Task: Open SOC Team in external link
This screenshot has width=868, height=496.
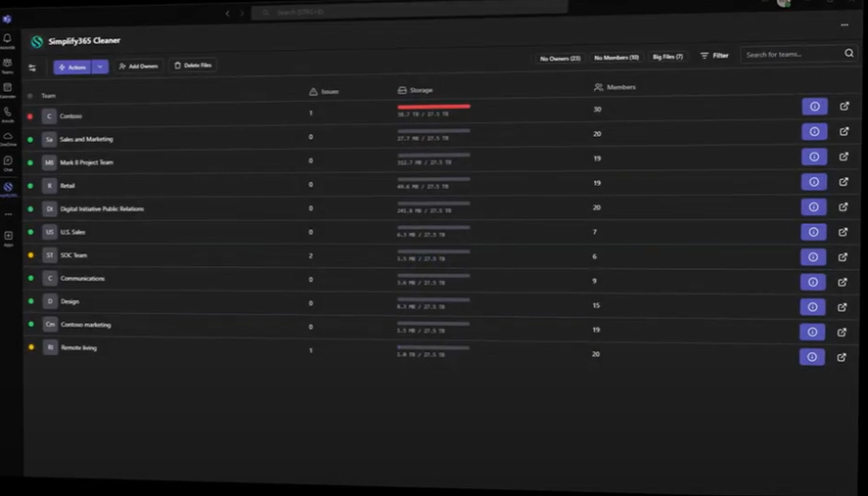Action: [843, 257]
